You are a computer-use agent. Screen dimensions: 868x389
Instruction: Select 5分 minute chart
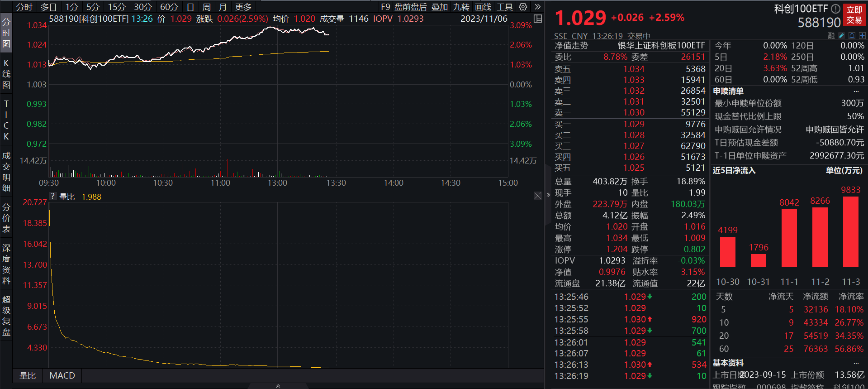(x=93, y=7)
